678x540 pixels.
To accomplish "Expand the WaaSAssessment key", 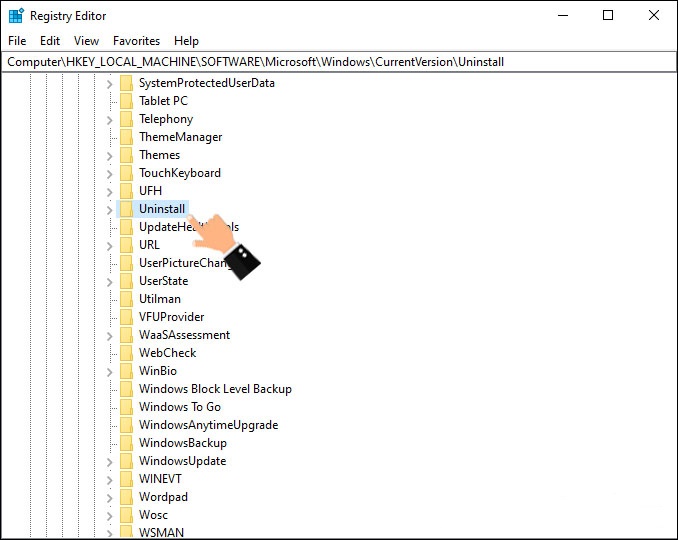I will tap(109, 336).
